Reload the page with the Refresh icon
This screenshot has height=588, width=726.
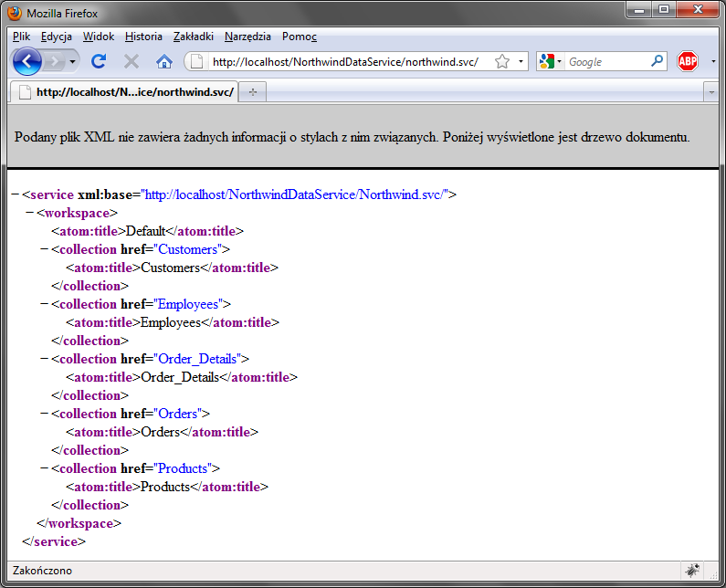tap(99, 61)
